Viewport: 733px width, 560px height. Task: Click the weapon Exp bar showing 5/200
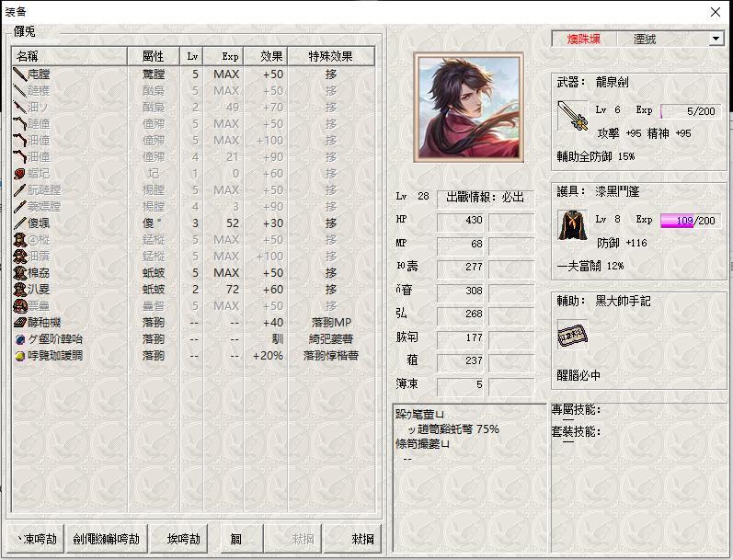(689, 111)
